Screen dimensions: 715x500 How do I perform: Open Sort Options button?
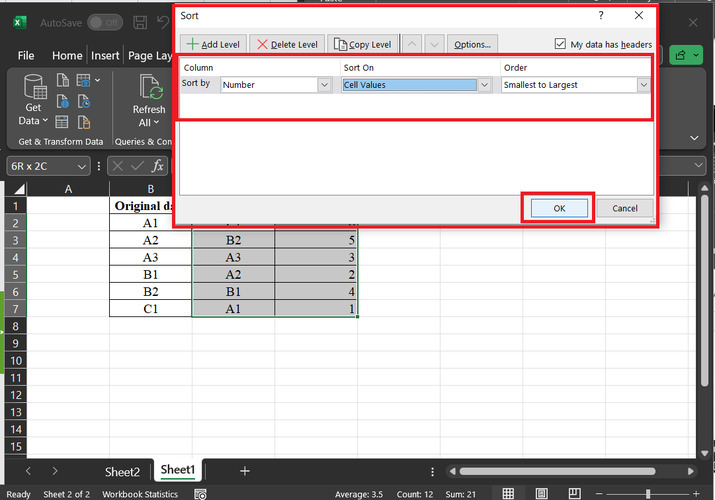472,44
